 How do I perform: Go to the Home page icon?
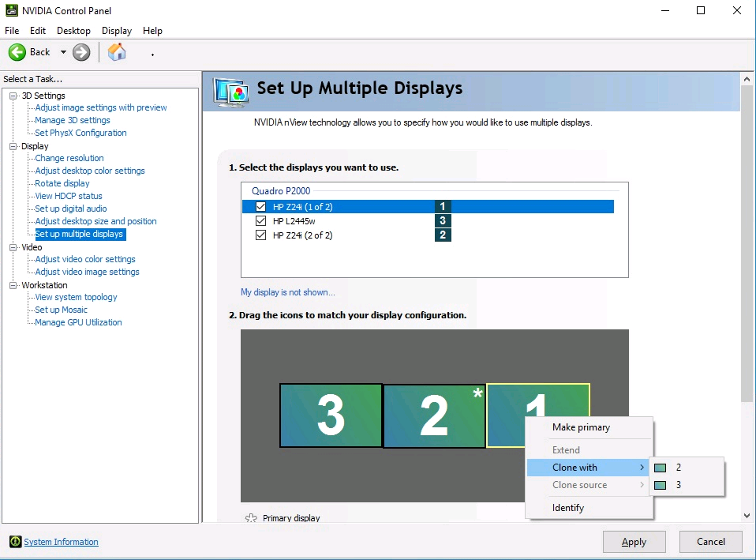117,52
